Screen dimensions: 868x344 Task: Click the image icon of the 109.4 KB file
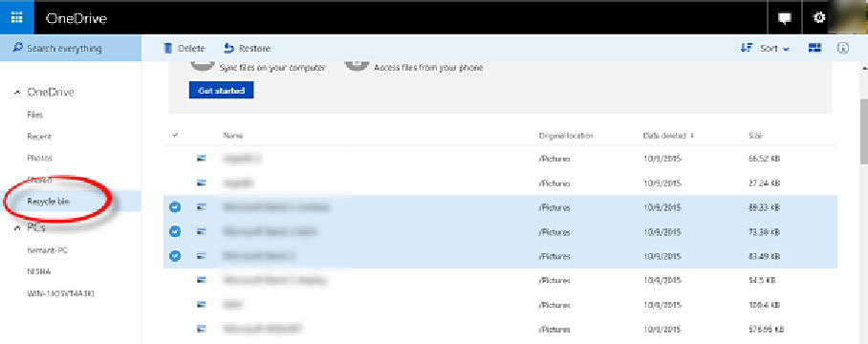pyautogui.click(x=202, y=304)
